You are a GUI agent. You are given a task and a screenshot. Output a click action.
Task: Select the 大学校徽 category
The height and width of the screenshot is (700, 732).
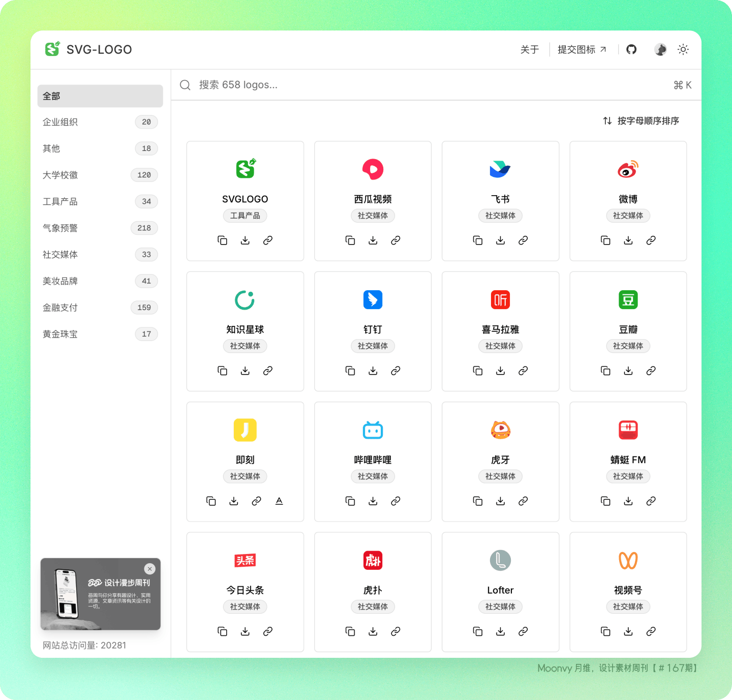60,175
